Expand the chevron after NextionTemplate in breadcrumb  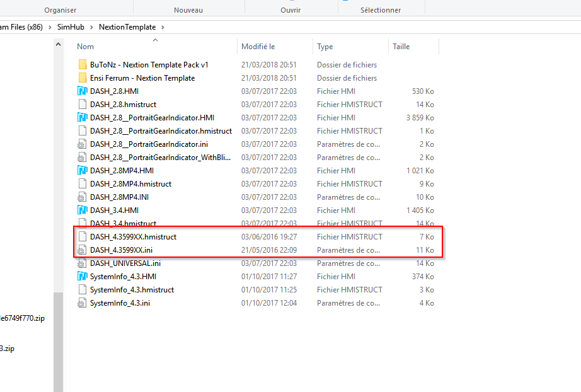point(163,28)
